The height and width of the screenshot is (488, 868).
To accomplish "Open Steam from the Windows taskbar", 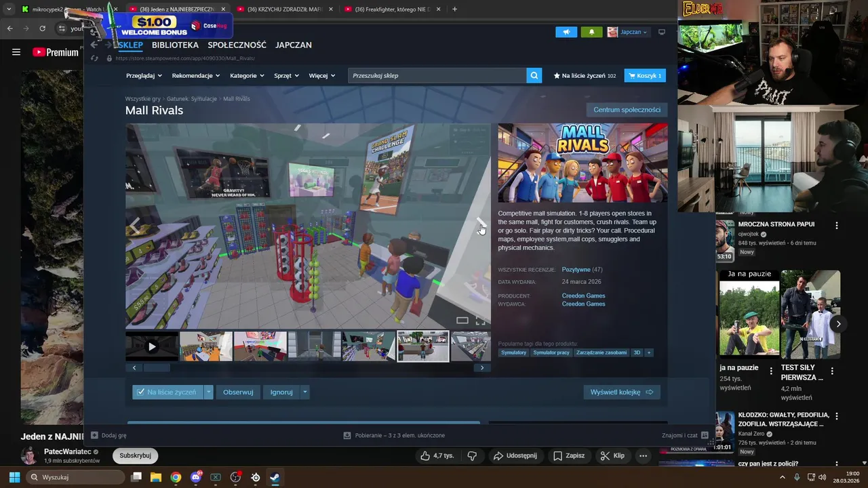I will click(x=275, y=477).
